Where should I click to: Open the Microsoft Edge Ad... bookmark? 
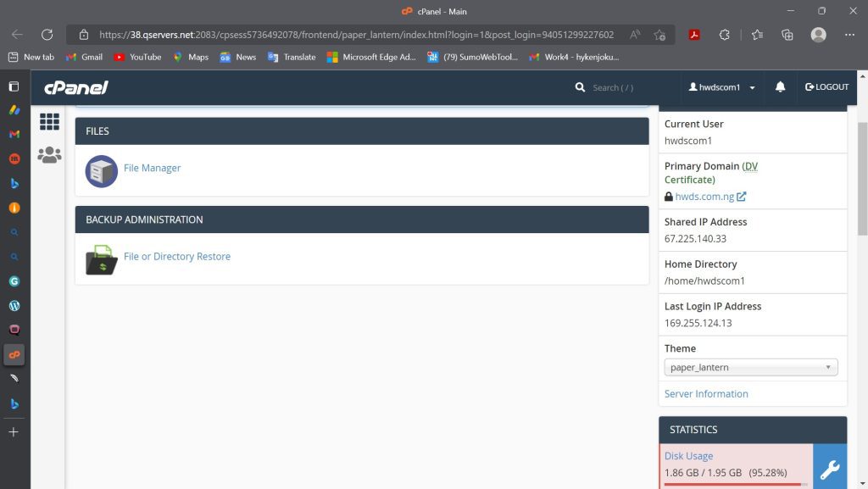pos(371,57)
